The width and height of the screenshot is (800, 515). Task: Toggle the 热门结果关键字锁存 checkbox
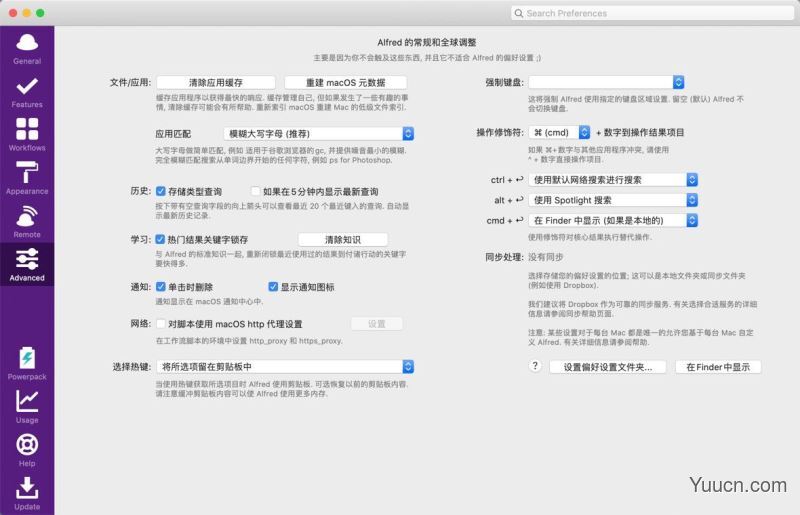pos(160,239)
